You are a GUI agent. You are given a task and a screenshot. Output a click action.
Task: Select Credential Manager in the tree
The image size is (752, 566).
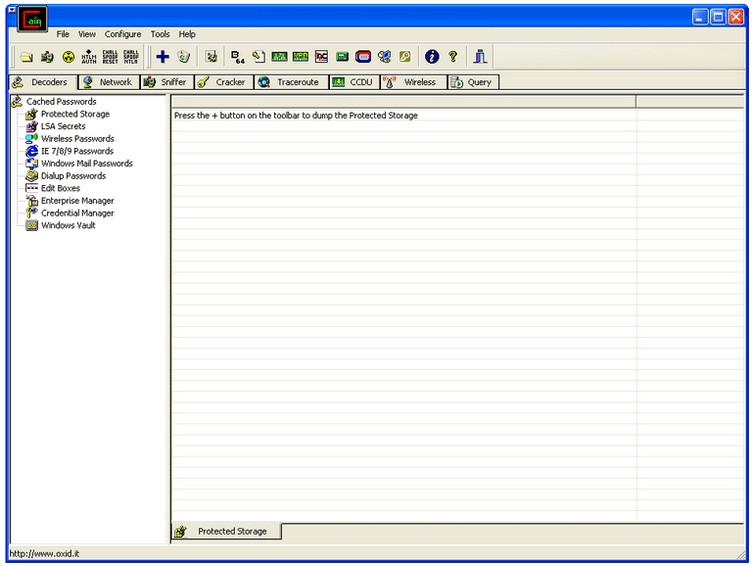[x=77, y=213]
